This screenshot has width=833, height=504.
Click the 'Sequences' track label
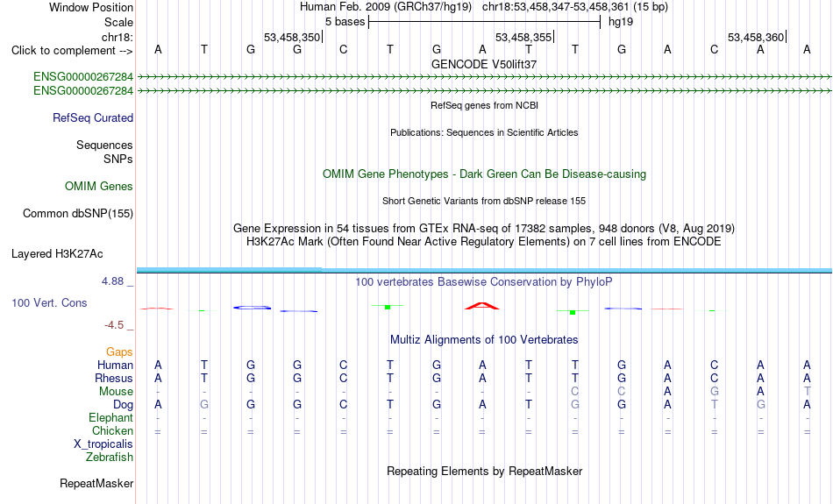[x=104, y=145]
